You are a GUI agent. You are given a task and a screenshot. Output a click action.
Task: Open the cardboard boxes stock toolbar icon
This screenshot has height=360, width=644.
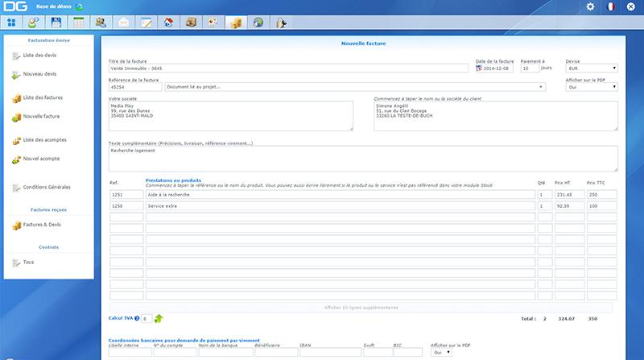coord(191,23)
